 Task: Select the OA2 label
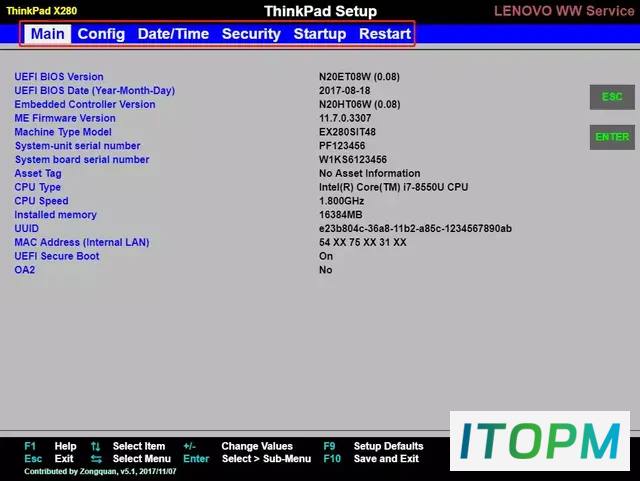24,270
